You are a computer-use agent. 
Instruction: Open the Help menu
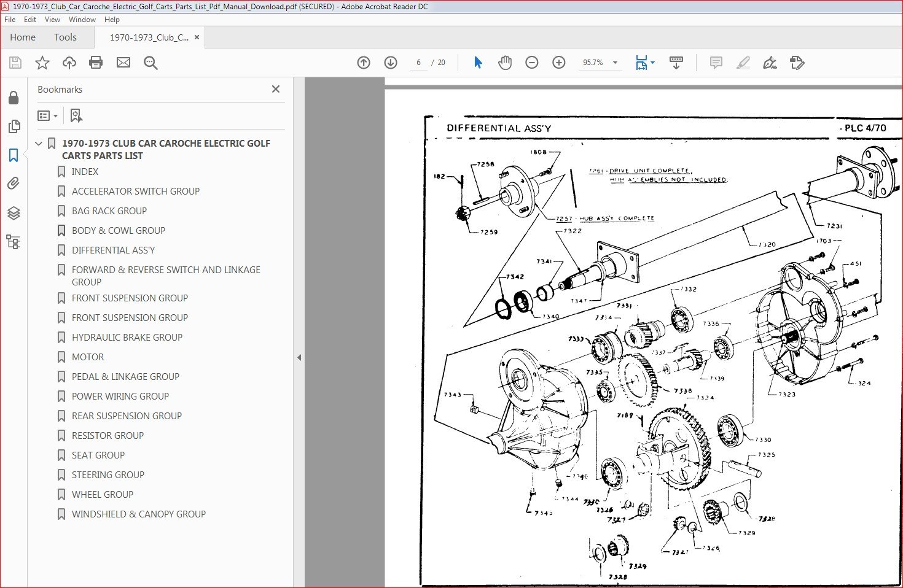click(x=112, y=20)
